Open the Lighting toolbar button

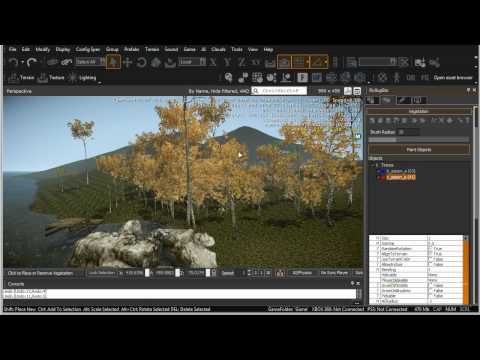(x=82, y=78)
